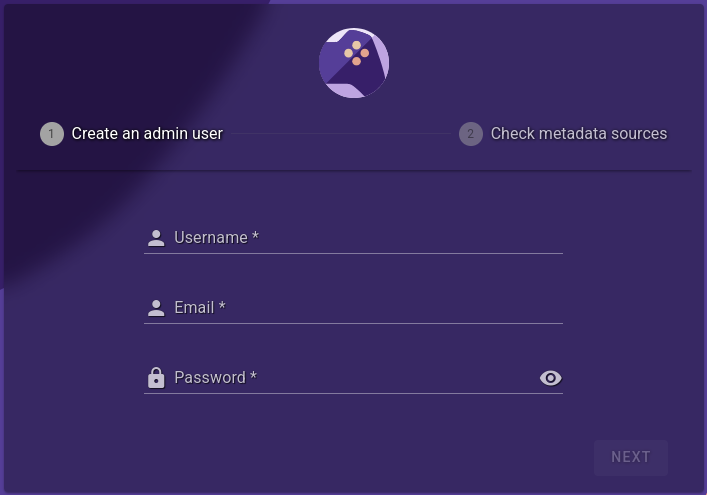This screenshot has width=707, height=495.
Task: Click the padlock icon beside Password
Action: click(156, 378)
